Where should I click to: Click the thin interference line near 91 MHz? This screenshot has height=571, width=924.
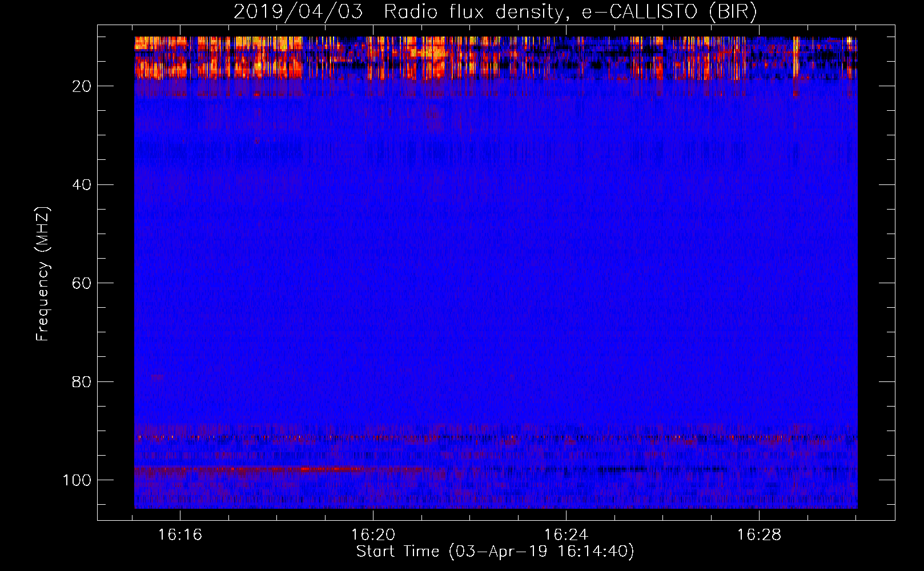[x=496, y=438]
